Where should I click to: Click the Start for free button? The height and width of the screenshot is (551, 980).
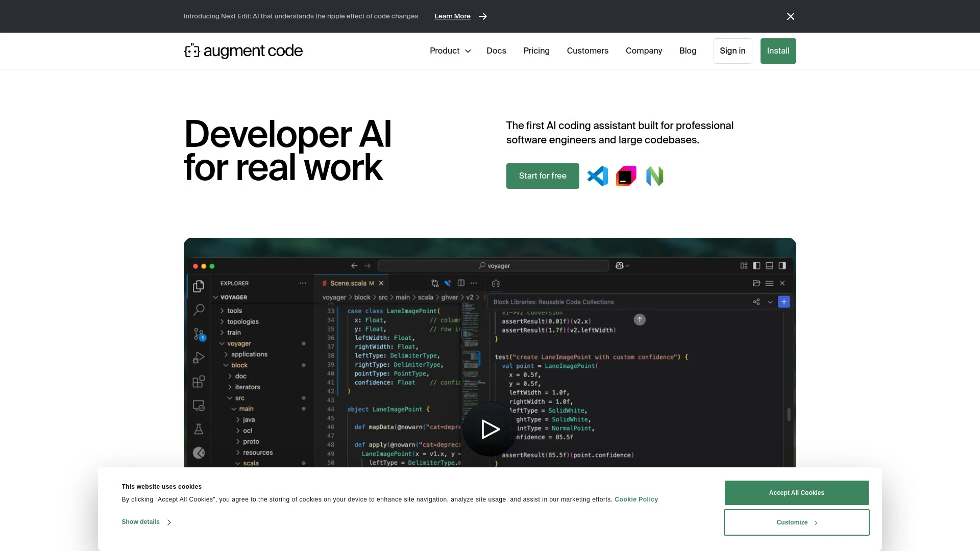click(x=543, y=176)
